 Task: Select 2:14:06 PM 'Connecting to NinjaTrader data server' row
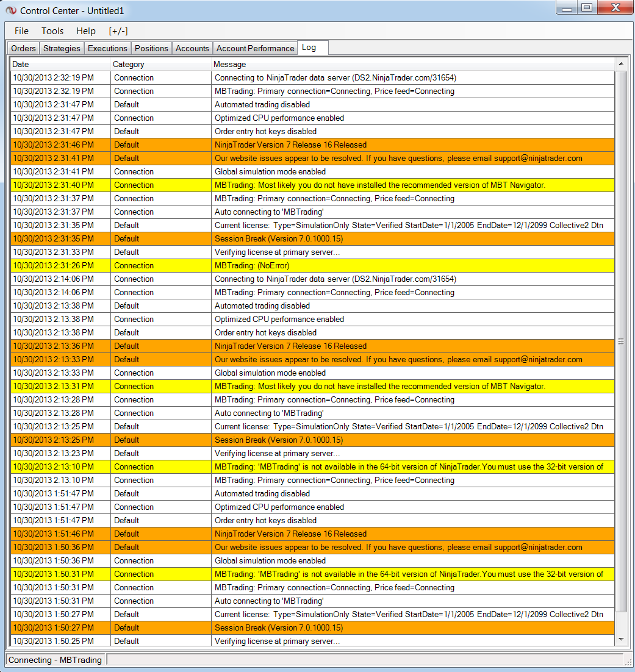coord(312,279)
